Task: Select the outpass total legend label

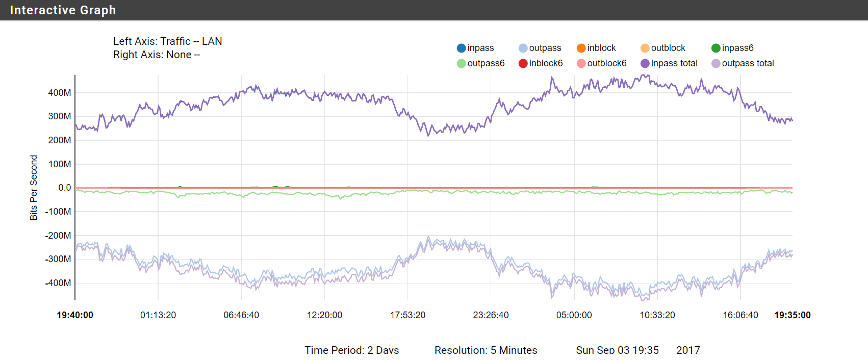Action: 748,63
